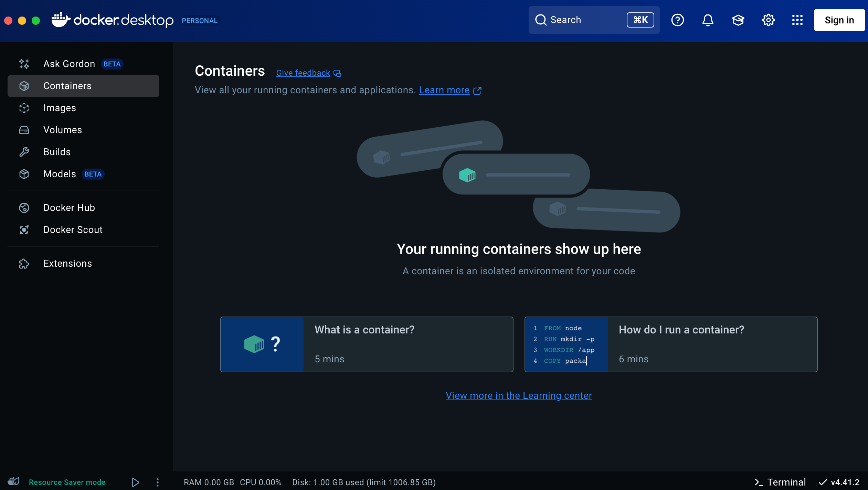The height and width of the screenshot is (490, 868).
Task: Select Images in the sidebar
Action: pyautogui.click(x=60, y=108)
